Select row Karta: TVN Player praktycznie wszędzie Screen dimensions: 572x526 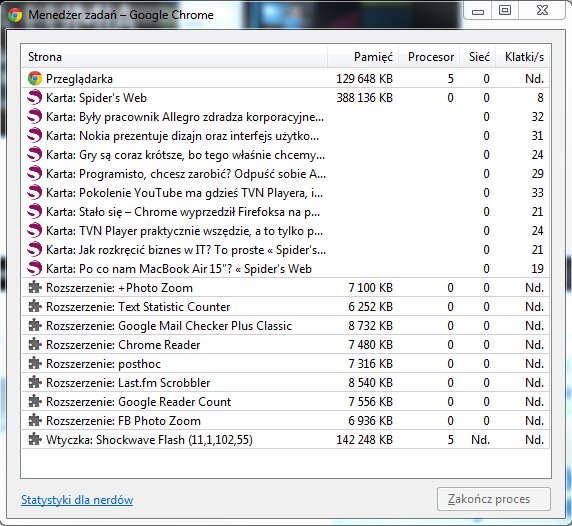pyautogui.click(x=286, y=230)
